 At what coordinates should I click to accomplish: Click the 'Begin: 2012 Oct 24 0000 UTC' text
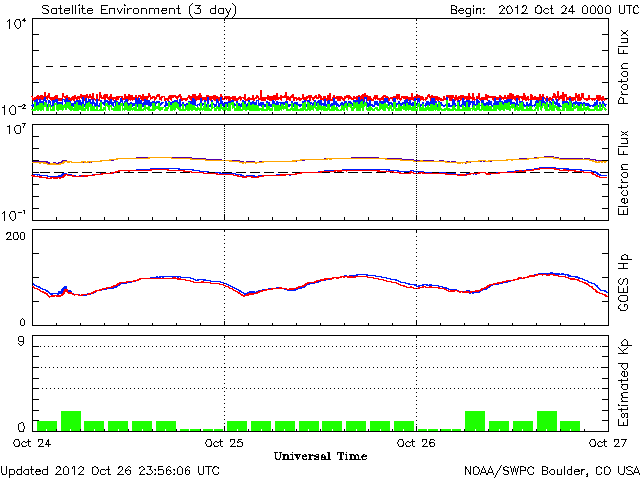[x=544, y=10]
